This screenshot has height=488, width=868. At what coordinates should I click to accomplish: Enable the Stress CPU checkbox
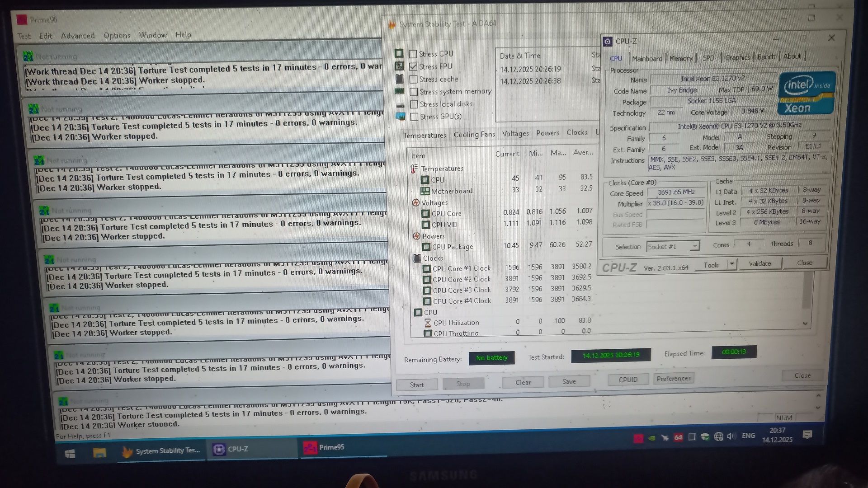click(413, 54)
